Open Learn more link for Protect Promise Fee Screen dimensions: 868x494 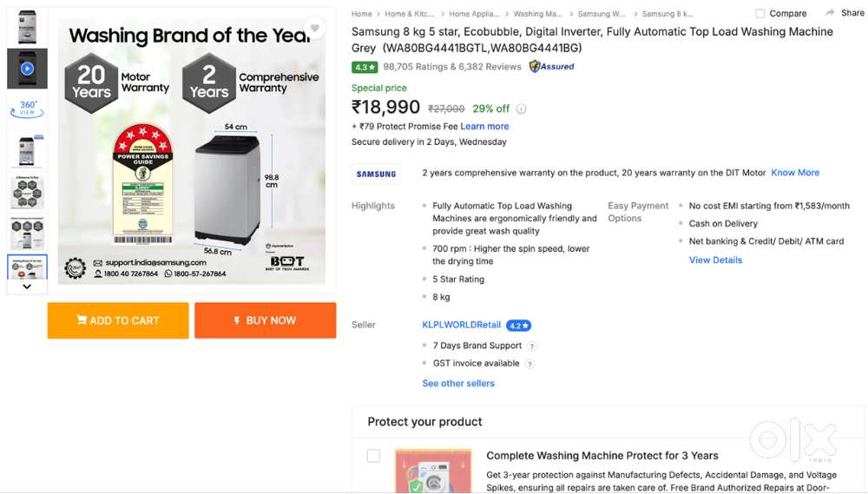[484, 127]
